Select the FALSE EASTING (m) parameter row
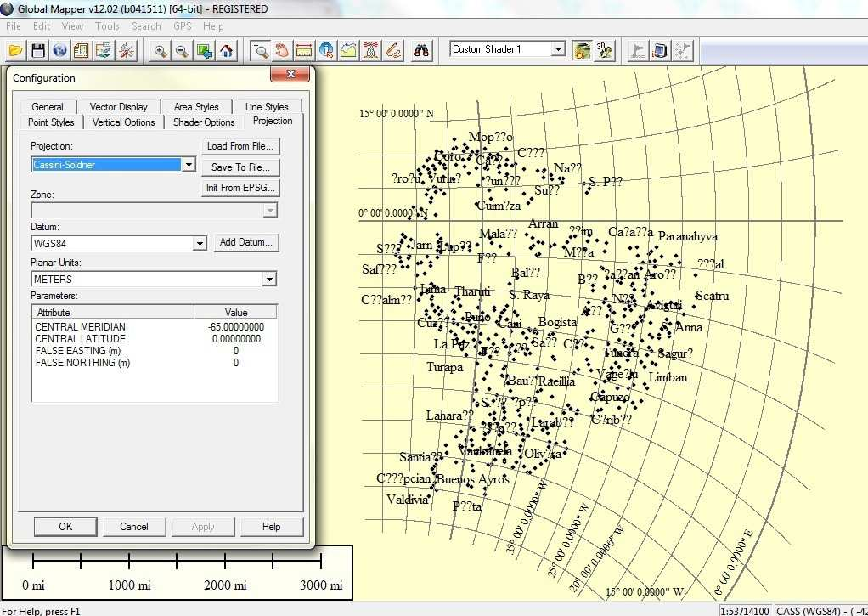The height and width of the screenshot is (616, 868). click(155, 351)
